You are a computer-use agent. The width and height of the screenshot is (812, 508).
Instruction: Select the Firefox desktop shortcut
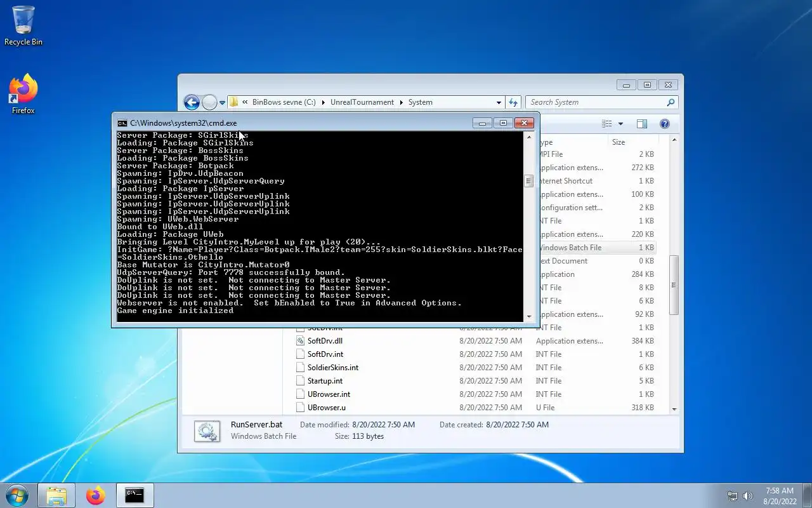(x=23, y=95)
